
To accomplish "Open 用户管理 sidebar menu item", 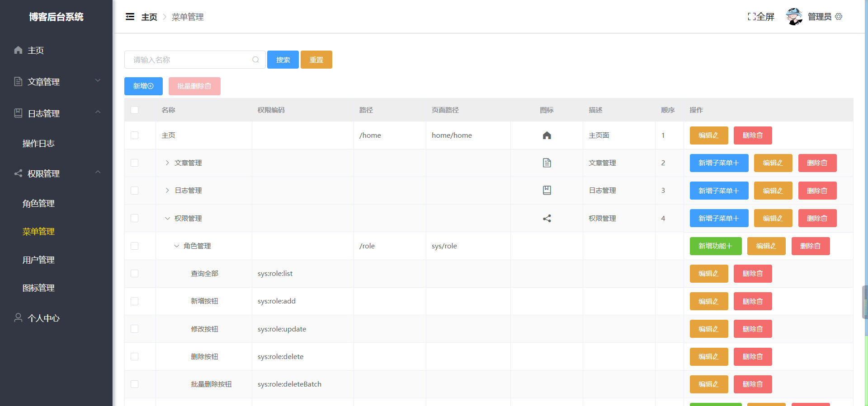I will pos(38,260).
